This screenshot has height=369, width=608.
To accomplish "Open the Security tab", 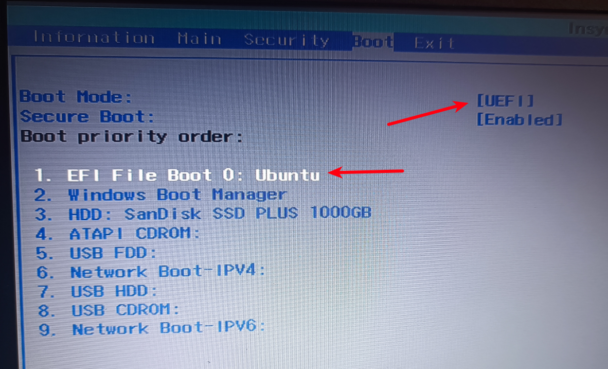I will (287, 40).
